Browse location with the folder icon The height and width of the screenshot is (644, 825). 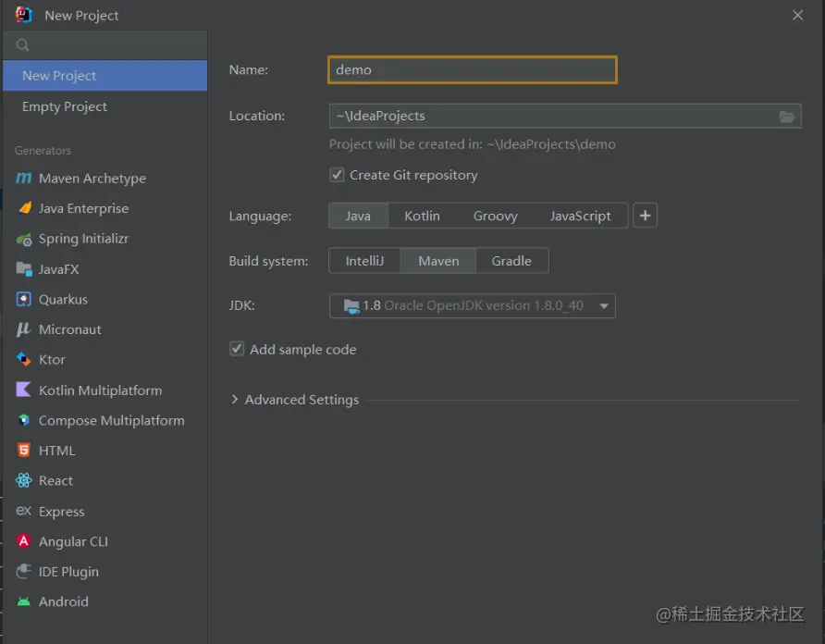pyautogui.click(x=786, y=117)
